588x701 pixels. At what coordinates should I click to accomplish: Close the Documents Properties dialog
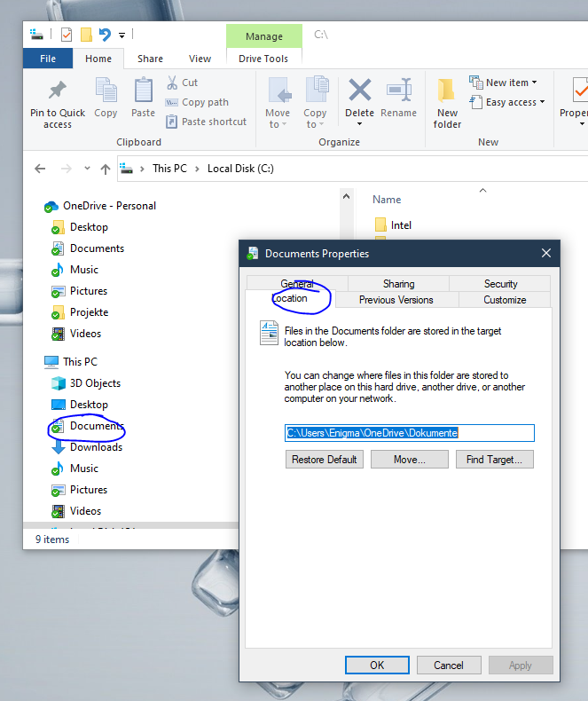(x=546, y=253)
